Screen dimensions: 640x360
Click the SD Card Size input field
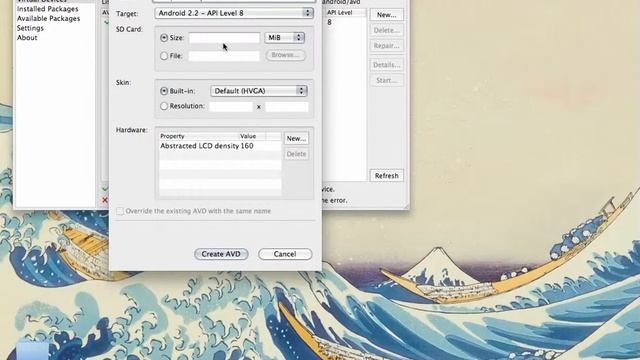tap(224, 38)
